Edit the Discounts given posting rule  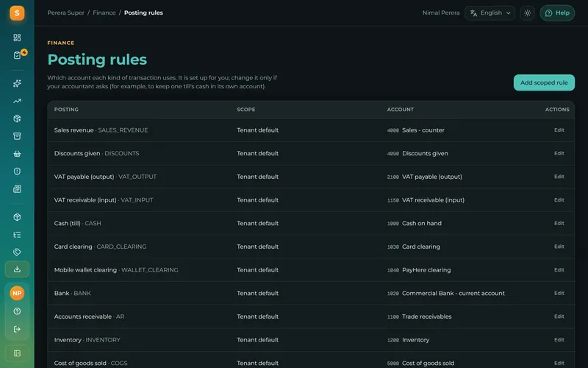tap(559, 153)
